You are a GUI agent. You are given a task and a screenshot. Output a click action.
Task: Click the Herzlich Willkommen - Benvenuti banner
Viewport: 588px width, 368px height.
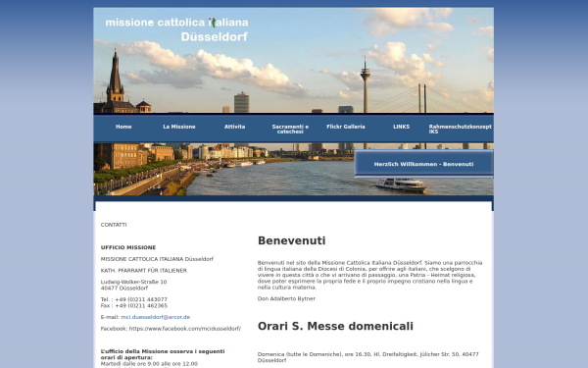[423, 164]
